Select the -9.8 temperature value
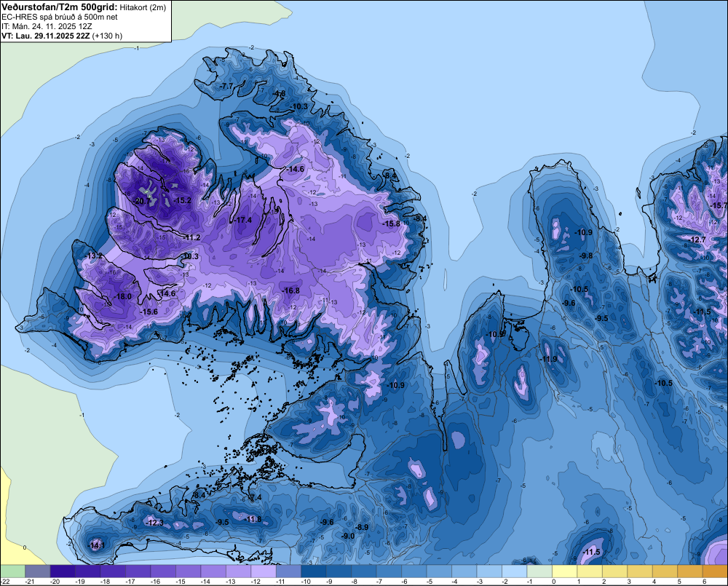This screenshot has width=728, height=586. tap(586, 256)
